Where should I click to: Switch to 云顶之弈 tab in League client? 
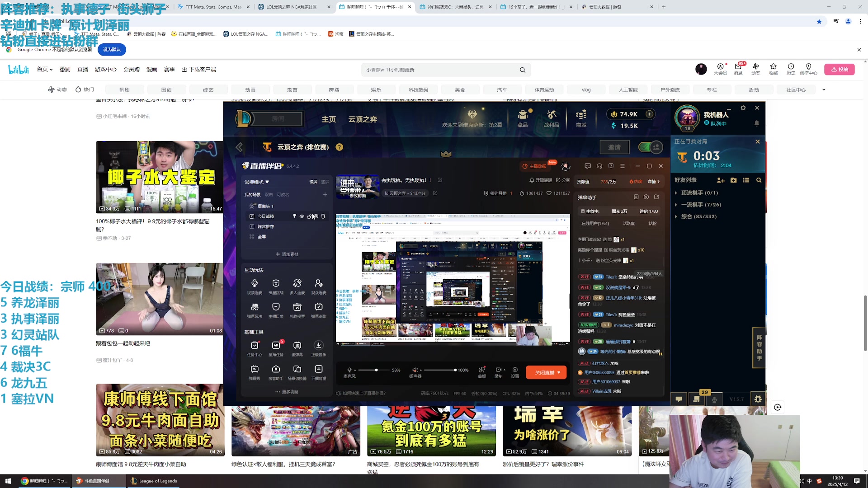(x=363, y=119)
